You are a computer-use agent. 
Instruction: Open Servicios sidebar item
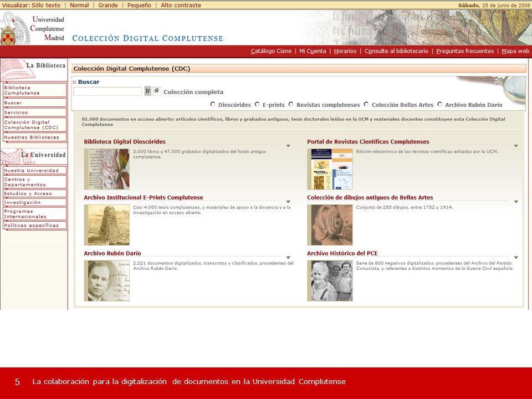click(34, 112)
